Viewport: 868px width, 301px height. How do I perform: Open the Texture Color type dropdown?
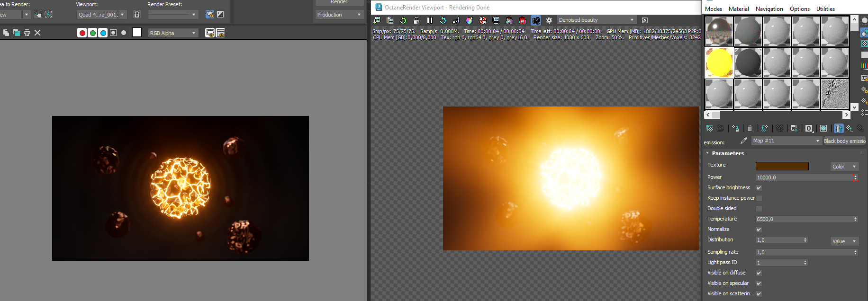pyautogui.click(x=844, y=167)
